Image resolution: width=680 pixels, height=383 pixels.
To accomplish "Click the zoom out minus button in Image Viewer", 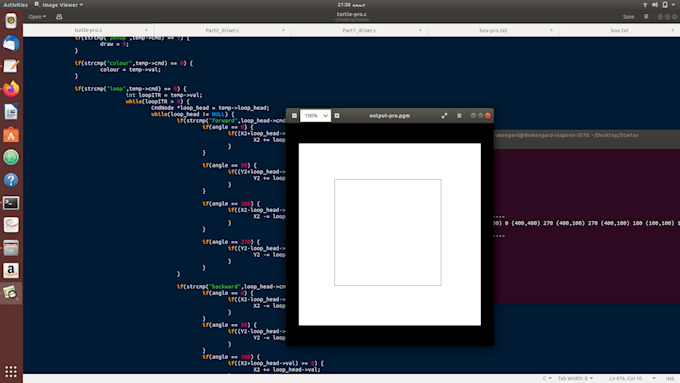I will point(294,116).
